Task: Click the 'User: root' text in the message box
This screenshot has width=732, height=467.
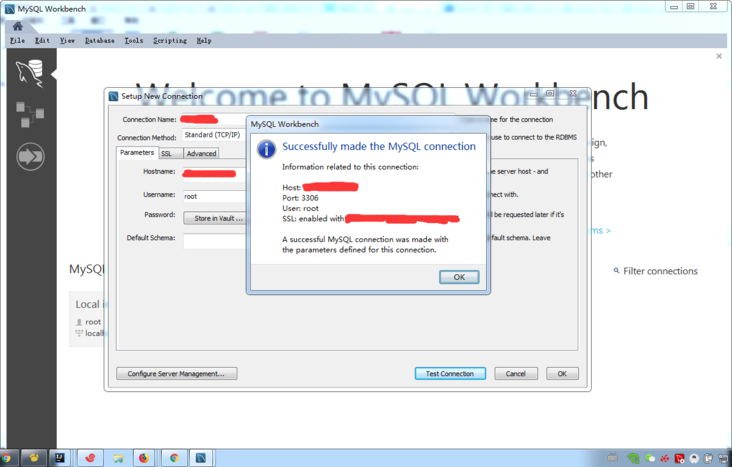Action: tap(300, 208)
